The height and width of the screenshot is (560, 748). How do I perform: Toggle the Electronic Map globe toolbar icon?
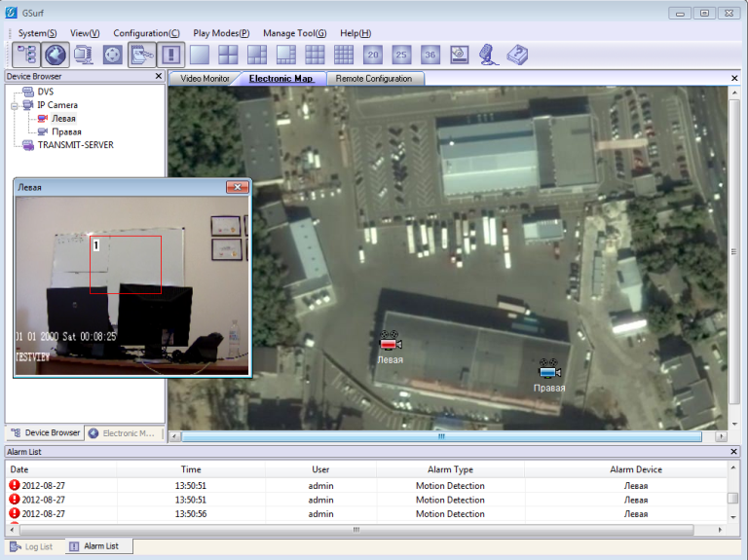coord(56,55)
